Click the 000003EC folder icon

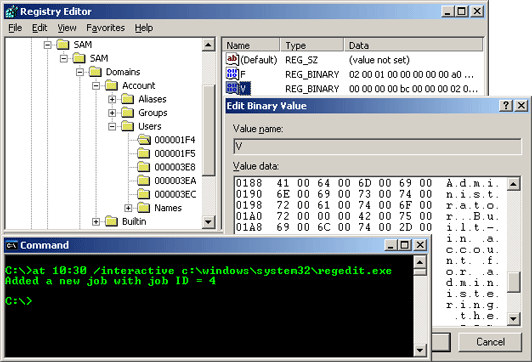coord(144,194)
